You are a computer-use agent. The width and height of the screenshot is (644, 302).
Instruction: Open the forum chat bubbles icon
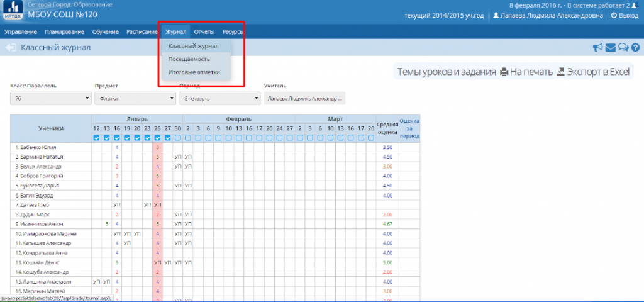click(623, 47)
